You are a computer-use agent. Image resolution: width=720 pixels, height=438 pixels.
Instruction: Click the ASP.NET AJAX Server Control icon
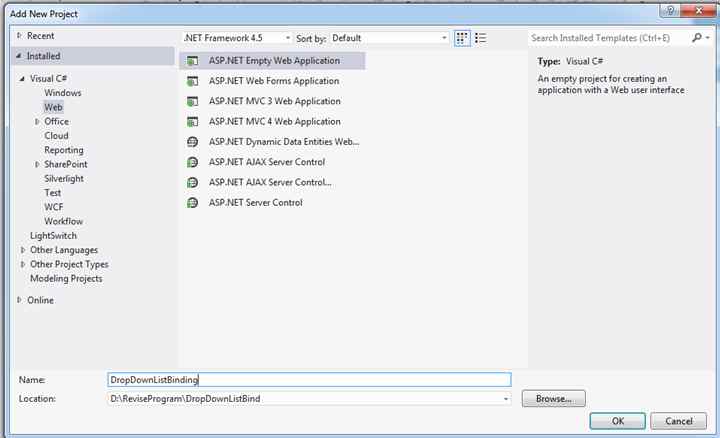(192, 162)
